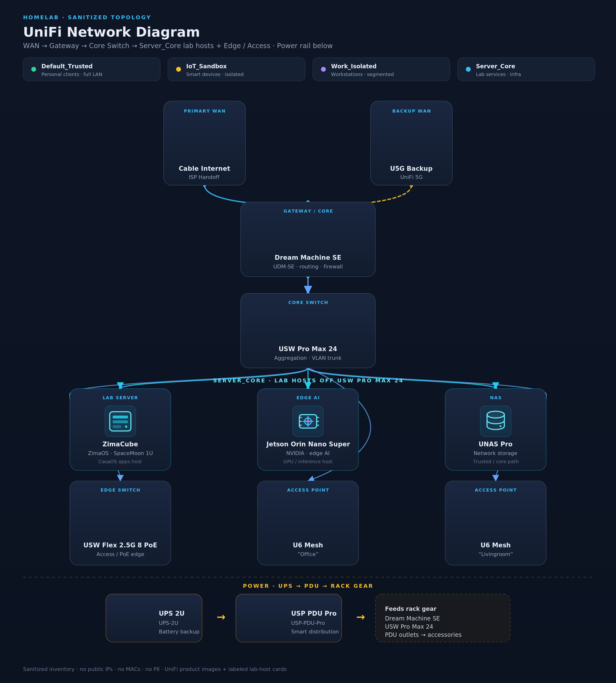Click the CasaOS apps host text

pos(120,462)
